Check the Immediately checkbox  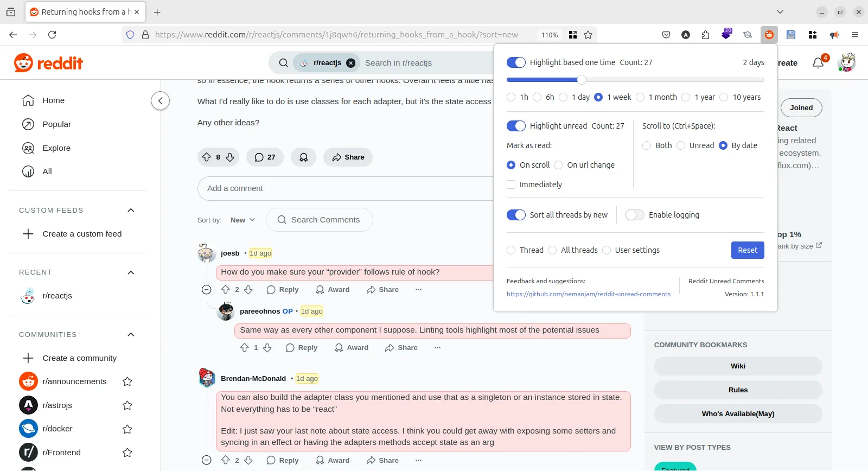click(511, 184)
